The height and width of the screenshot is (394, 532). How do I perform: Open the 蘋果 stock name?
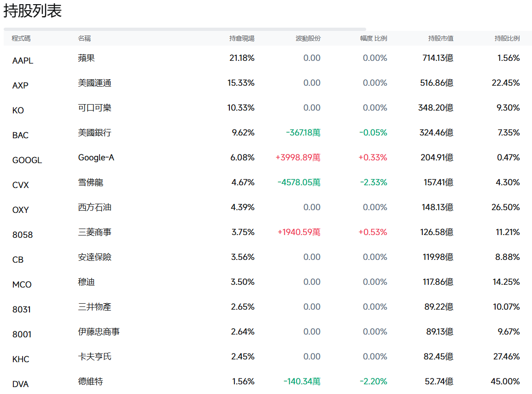86,58
